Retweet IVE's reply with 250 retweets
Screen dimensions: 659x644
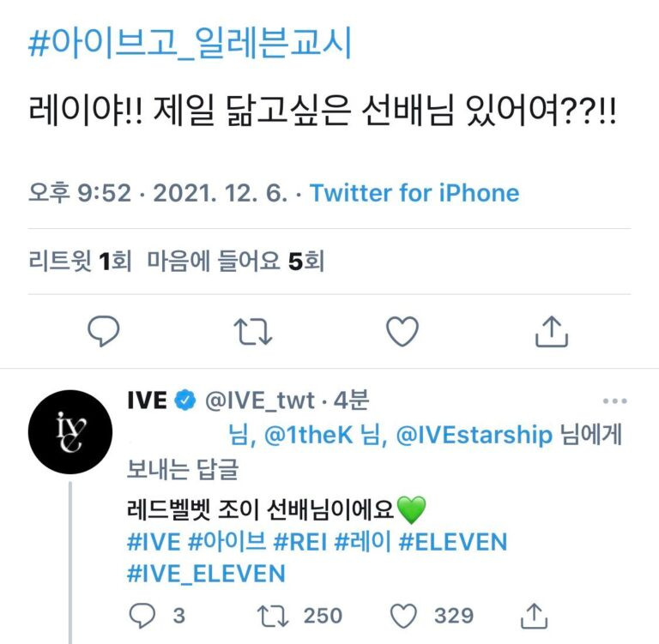(x=273, y=616)
